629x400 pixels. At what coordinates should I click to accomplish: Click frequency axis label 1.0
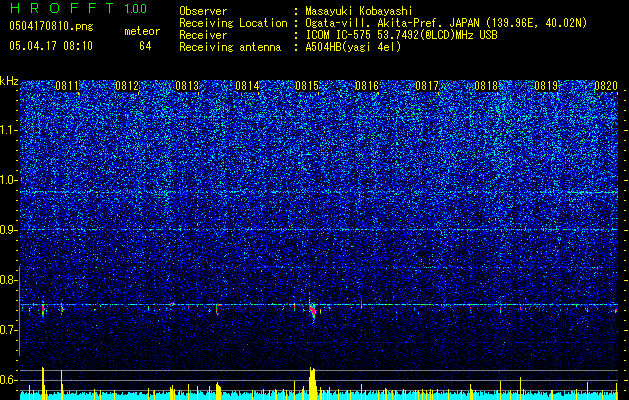9,180
